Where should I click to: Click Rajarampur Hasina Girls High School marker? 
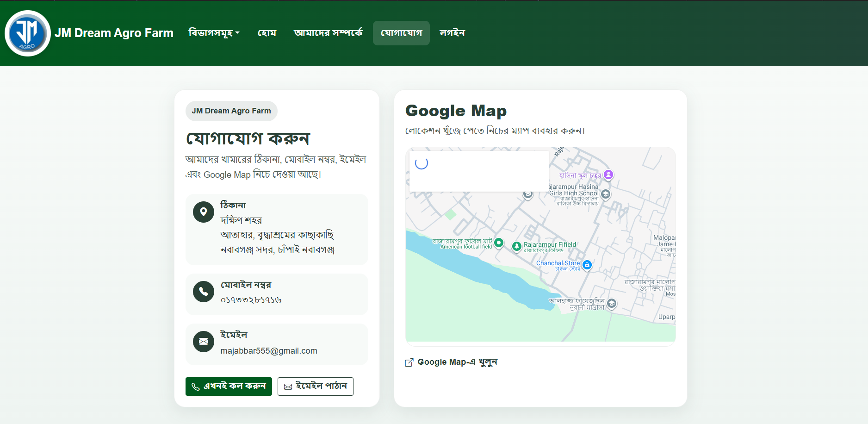tap(605, 194)
